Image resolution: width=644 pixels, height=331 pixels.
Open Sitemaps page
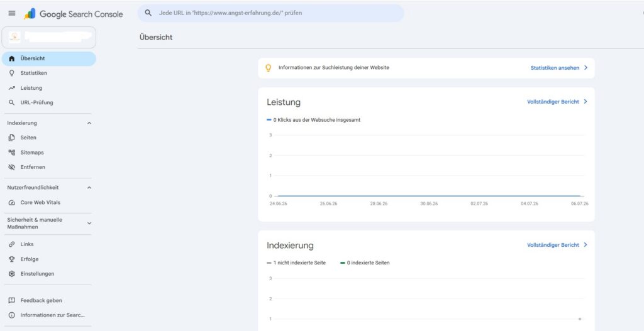(49, 152)
